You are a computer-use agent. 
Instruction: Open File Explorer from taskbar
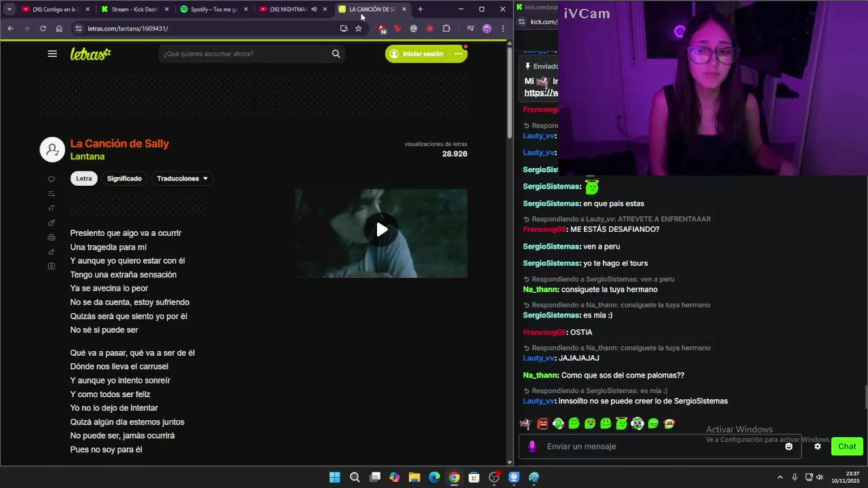point(414,477)
